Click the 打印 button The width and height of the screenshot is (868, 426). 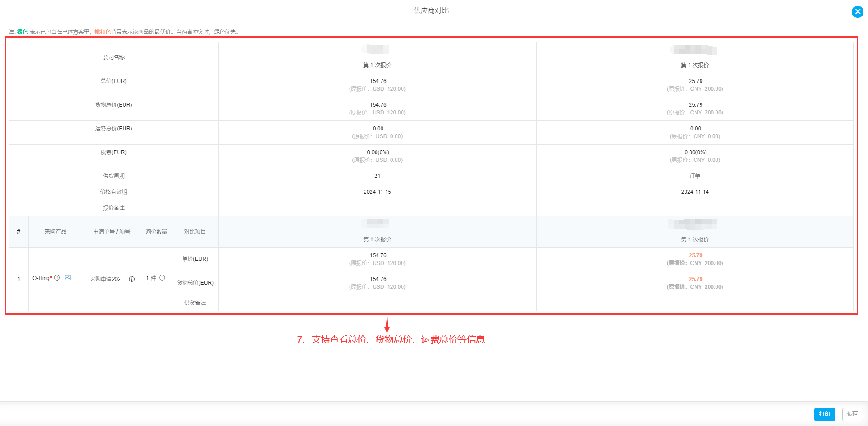[x=824, y=414]
